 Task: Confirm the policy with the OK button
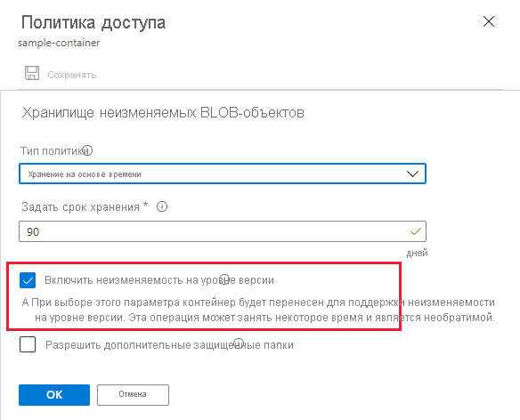click(54, 395)
